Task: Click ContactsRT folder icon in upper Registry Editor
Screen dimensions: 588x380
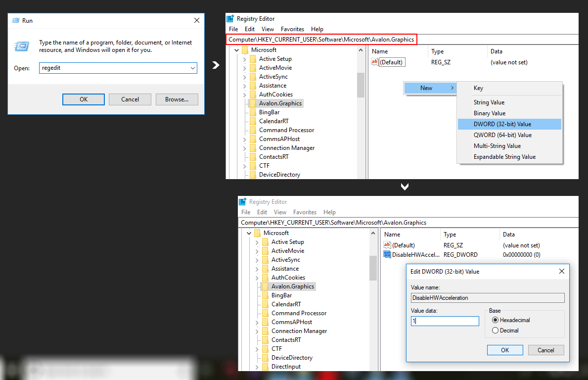Action: pos(253,157)
